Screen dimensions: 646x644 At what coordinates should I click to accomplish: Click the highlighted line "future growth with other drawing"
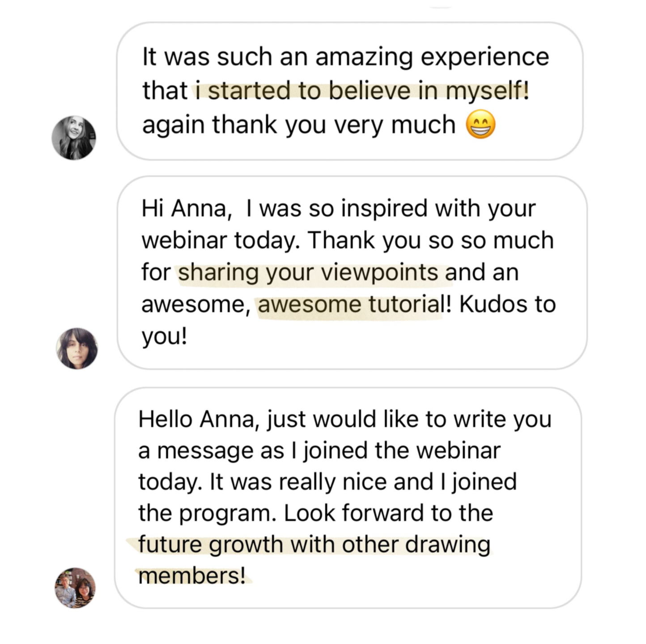(x=314, y=545)
